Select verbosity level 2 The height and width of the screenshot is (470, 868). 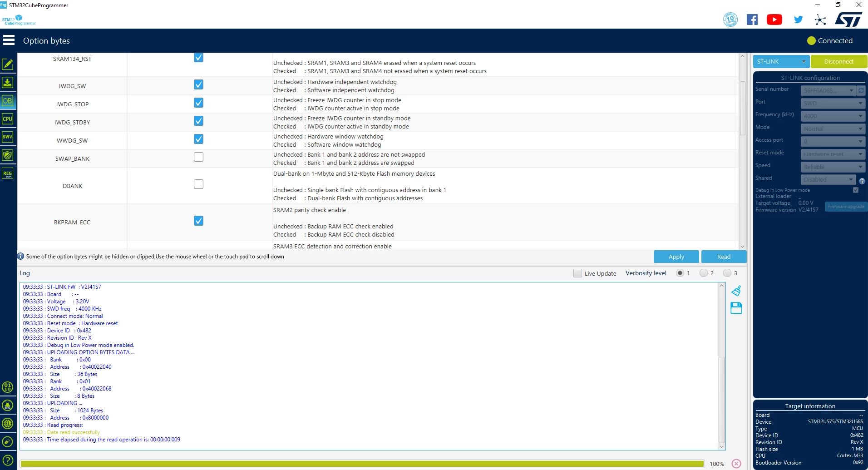(x=704, y=273)
